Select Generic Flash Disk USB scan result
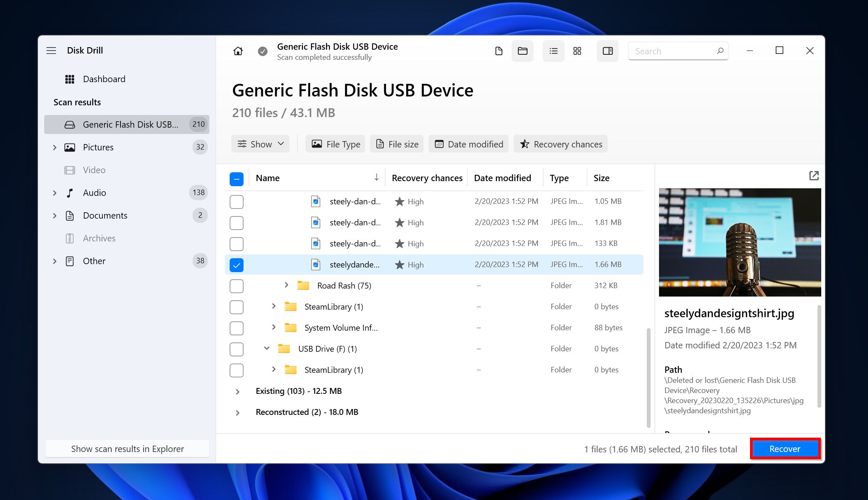868x500 pixels. point(127,125)
